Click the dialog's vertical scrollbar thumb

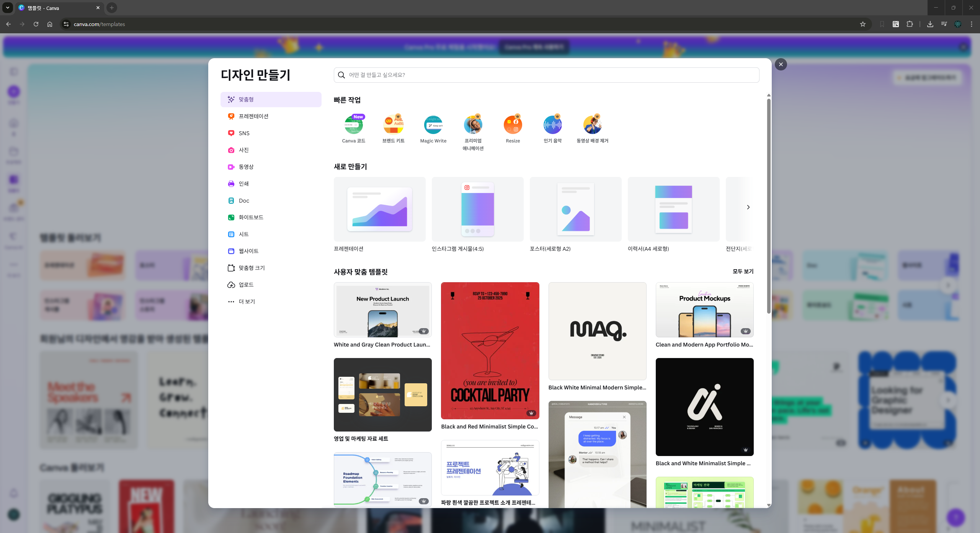tap(768, 207)
